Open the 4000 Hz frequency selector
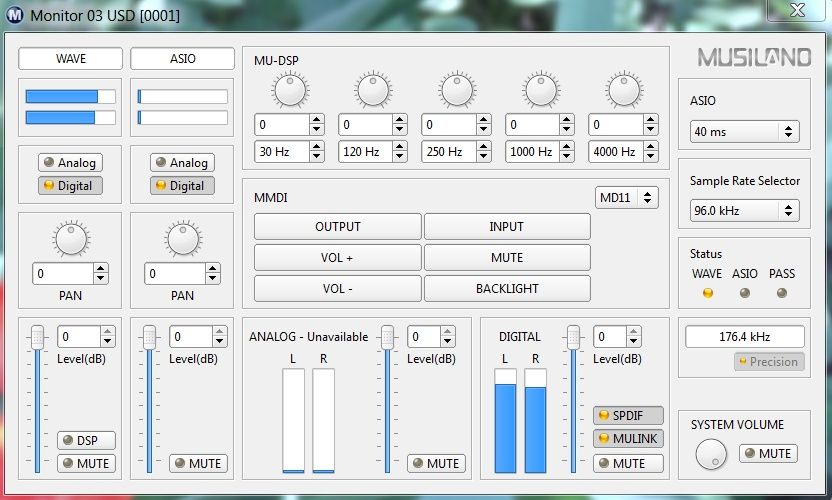The image size is (832, 500). point(623,152)
